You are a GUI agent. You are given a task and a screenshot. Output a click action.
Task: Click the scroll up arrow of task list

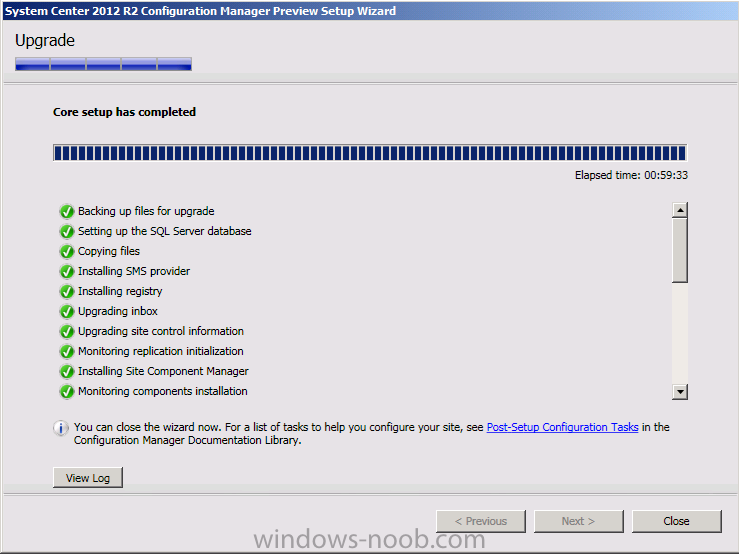[x=680, y=210]
